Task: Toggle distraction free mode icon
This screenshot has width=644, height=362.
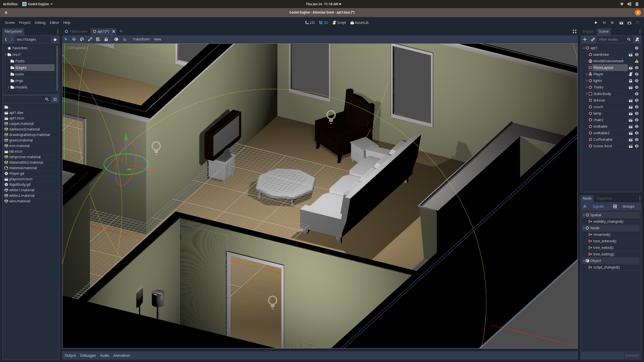Action: [575, 31]
